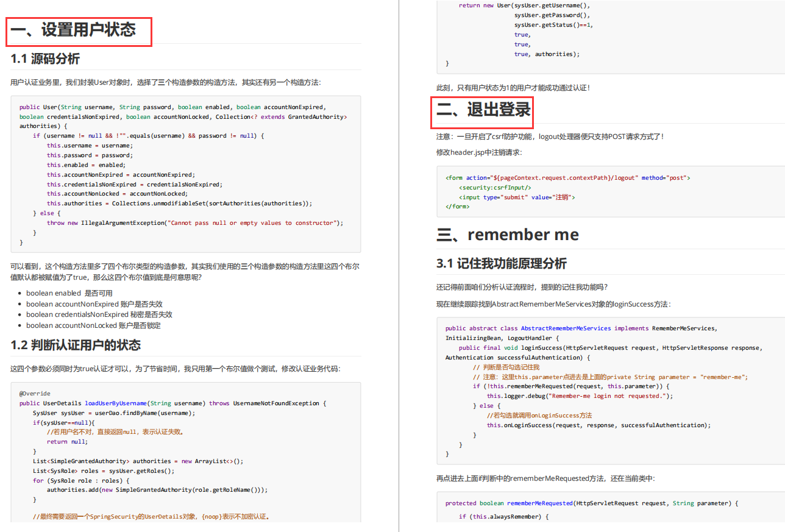785x532 pixels.
Task: Click the comment 判断是否勾选记住我
Action: click(506, 367)
